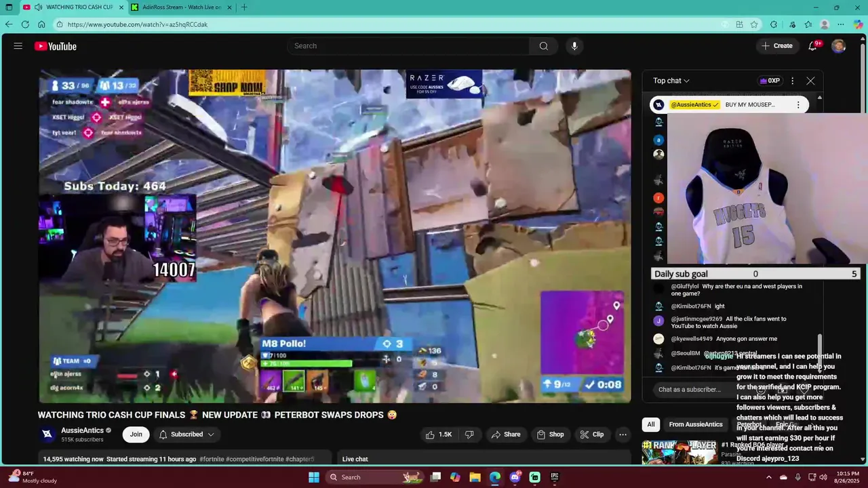Add this page to favorites star
868x488 pixels.
pos(754,24)
